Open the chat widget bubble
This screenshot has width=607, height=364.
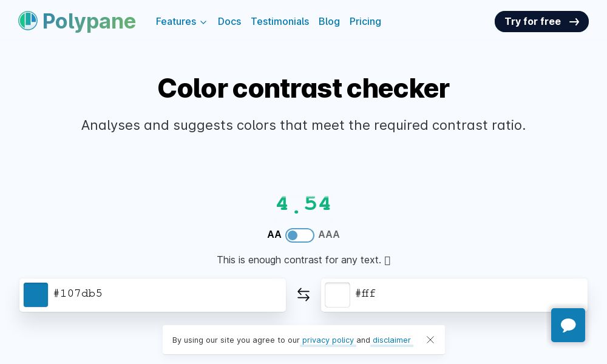coord(568,325)
